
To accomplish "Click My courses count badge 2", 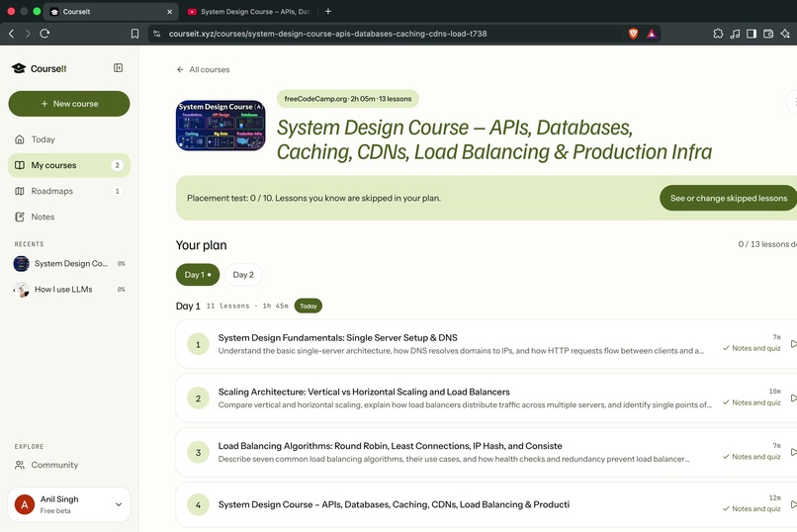I will (x=117, y=165).
